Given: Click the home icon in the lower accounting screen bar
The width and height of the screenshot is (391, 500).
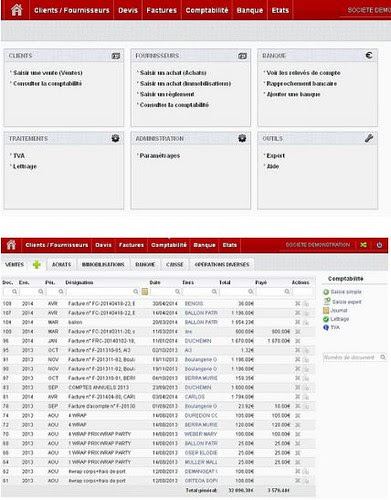Looking at the screenshot, I should [11, 245].
